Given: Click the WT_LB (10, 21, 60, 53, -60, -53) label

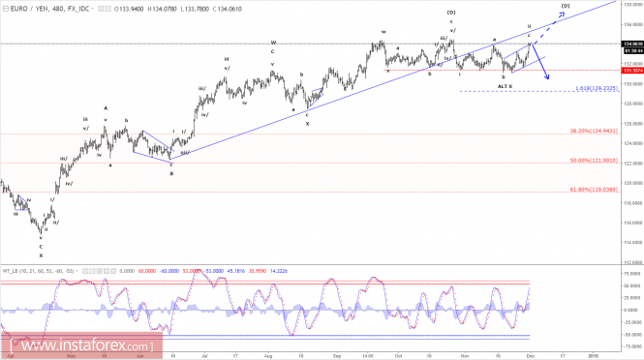Looking at the screenshot, I should (38, 271).
